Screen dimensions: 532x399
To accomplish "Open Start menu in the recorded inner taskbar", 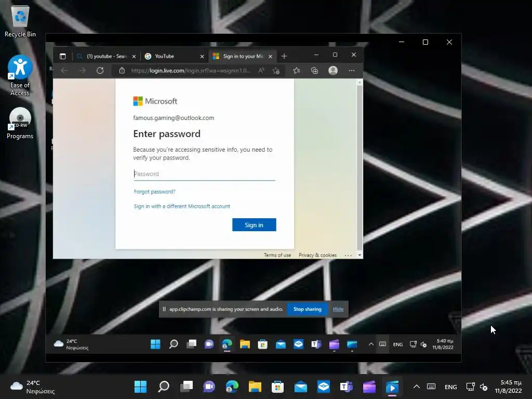I will click(155, 344).
